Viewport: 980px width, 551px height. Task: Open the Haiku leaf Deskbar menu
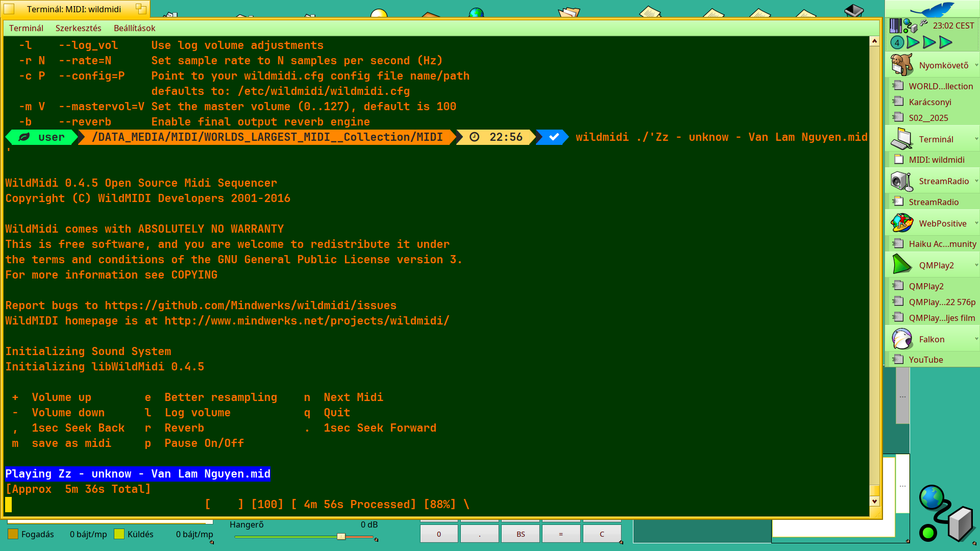tap(932, 9)
